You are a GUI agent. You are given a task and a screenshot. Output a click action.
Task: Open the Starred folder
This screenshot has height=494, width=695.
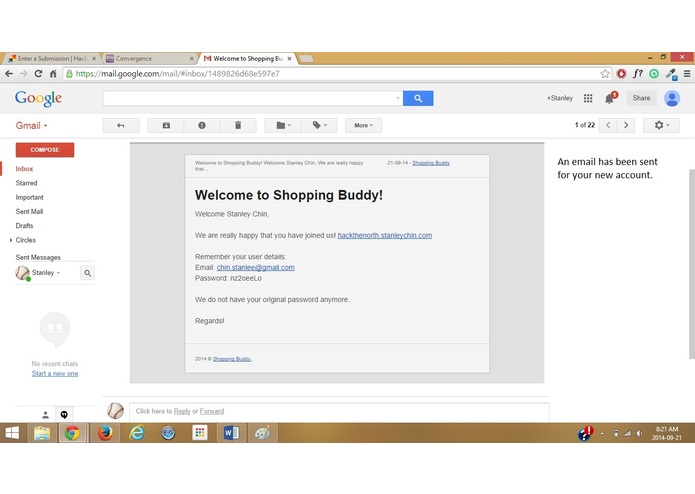[26, 183]
